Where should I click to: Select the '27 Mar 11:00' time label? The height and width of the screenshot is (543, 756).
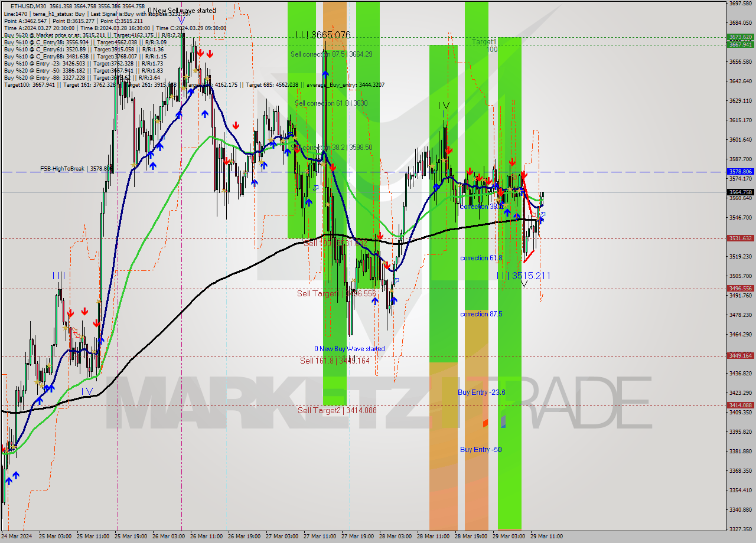coord(320,537)
